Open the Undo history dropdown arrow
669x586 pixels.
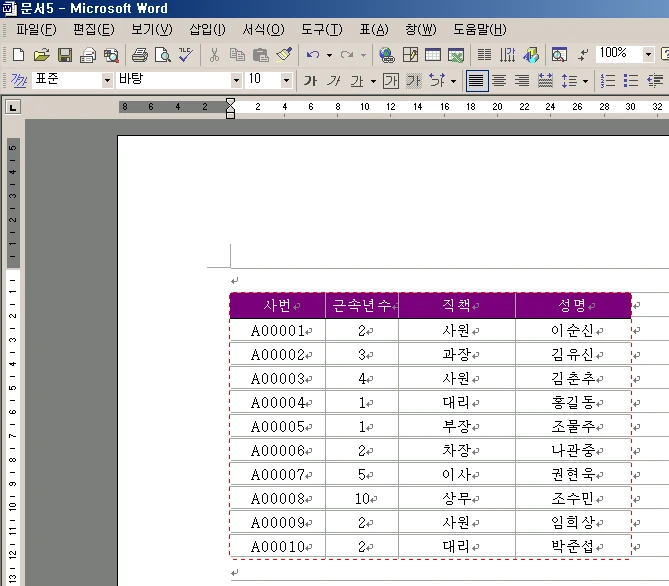pos(329,55)
